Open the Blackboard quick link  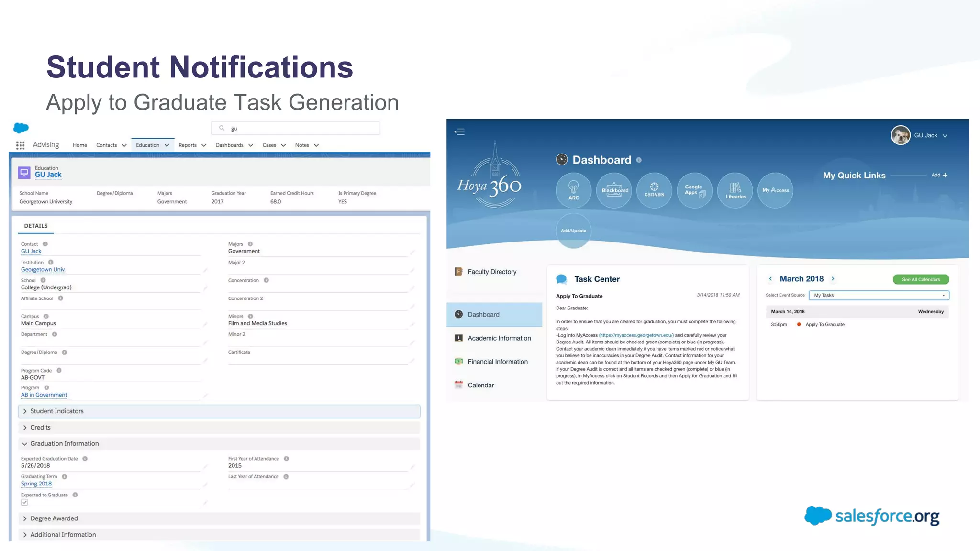pyautogui.click(x=614, y=190)
